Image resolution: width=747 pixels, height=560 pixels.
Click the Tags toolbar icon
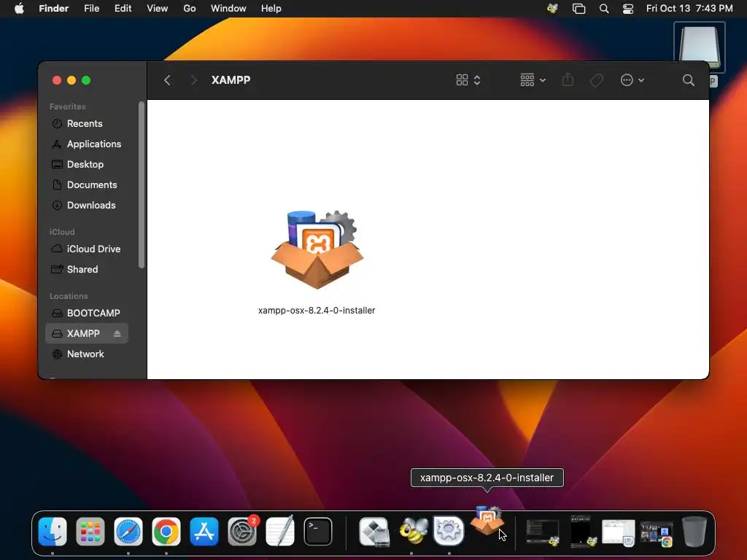[596, 80]
